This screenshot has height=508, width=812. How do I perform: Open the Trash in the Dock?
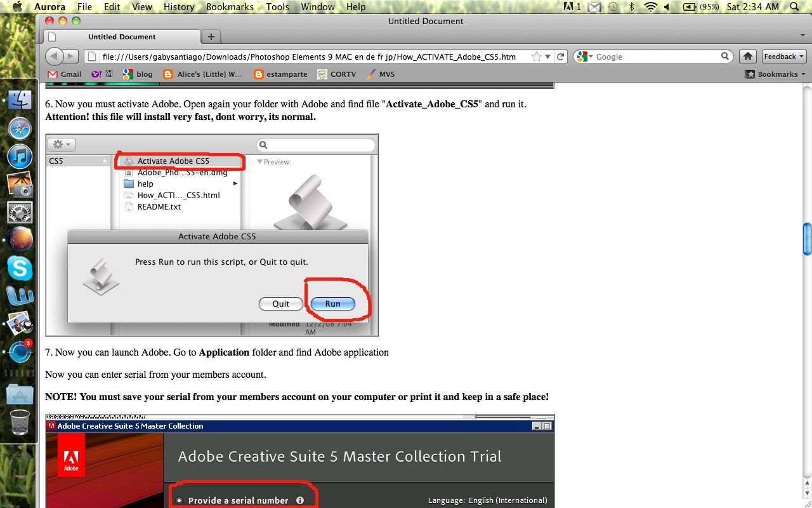tap(20, 422)
